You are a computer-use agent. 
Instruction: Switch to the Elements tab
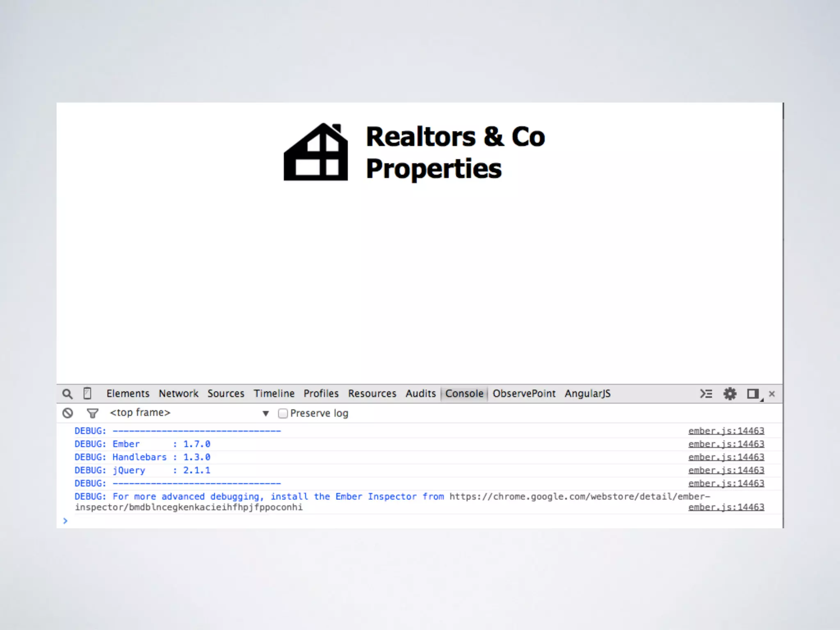(x=128, y=393)
